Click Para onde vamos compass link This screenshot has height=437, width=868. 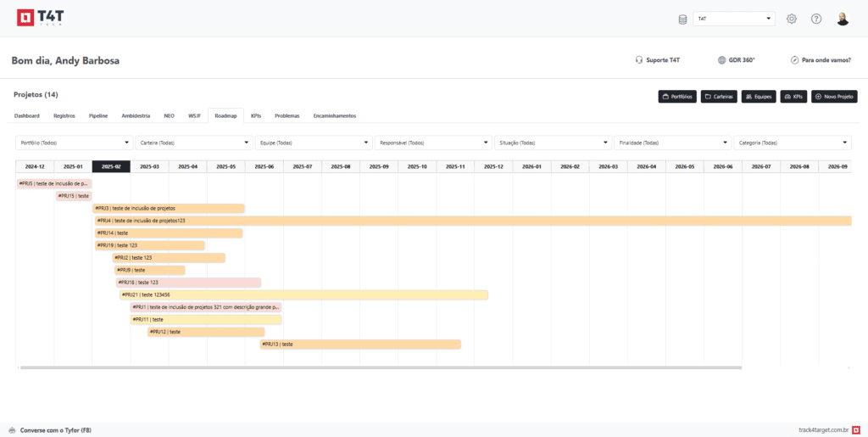(820, 60)
